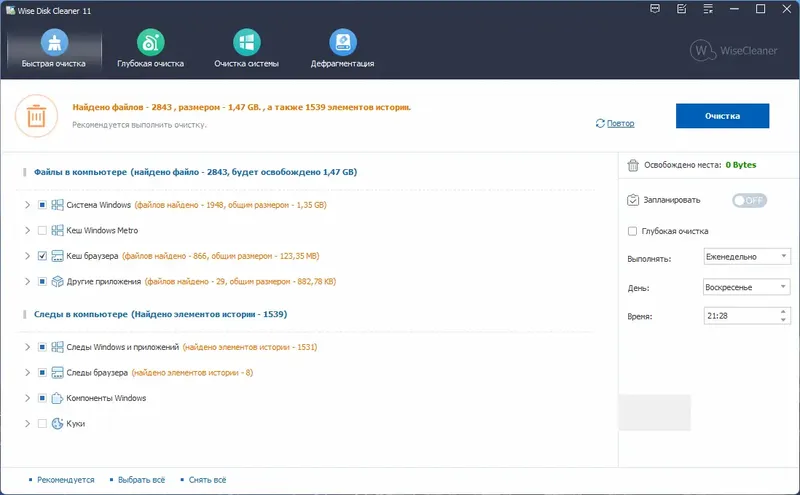Click the Система Windows row icon
This screenshot has height=495, width=800.
[x=58, y=205]
